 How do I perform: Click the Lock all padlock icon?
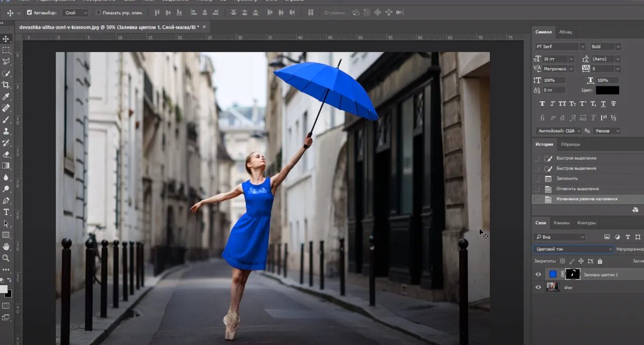pyautogui.click(x=600, y=261)
